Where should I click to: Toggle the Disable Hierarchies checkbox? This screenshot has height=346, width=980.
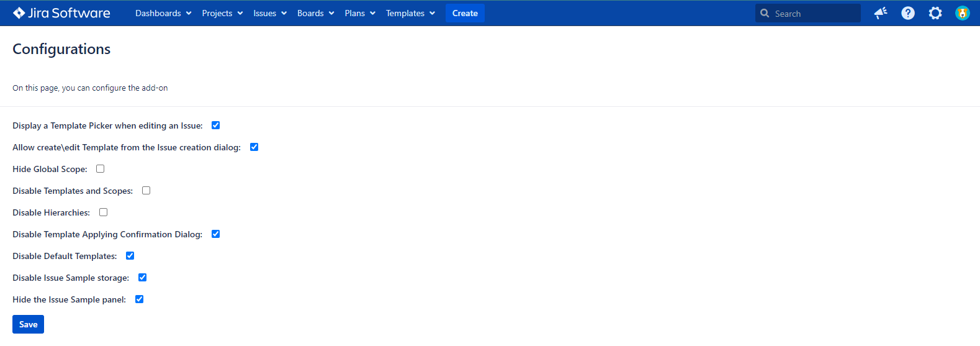click(x=104, y=212)
